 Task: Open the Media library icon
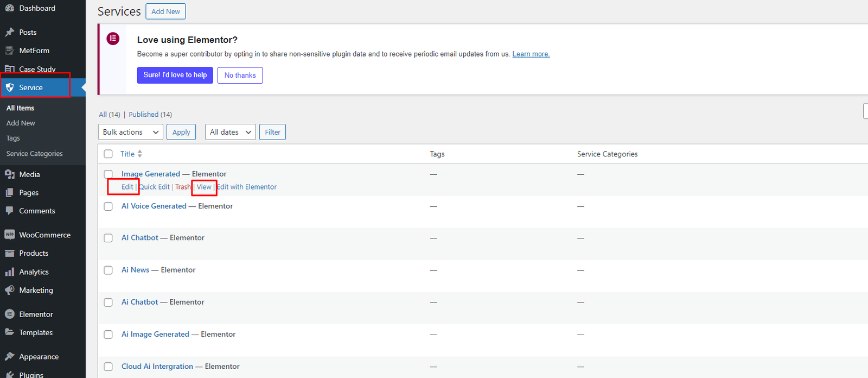9,174
